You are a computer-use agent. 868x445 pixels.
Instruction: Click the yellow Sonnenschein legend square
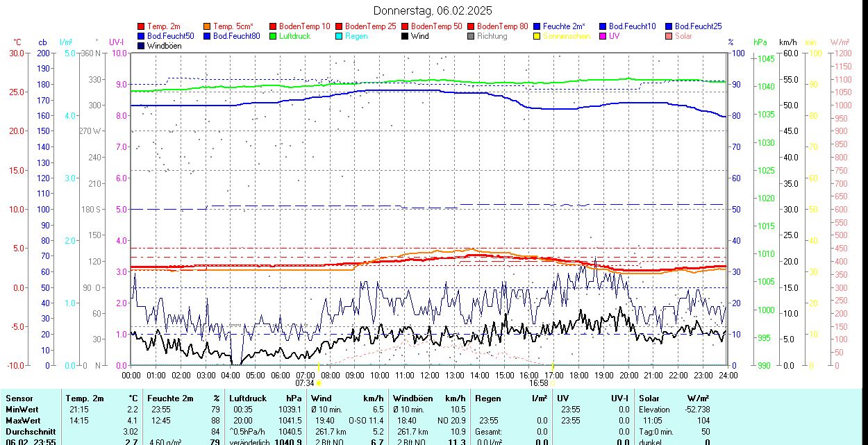point(537,36)
